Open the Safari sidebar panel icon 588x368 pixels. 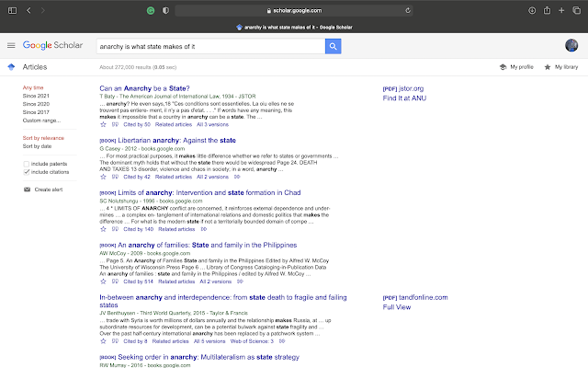[12, 10]
